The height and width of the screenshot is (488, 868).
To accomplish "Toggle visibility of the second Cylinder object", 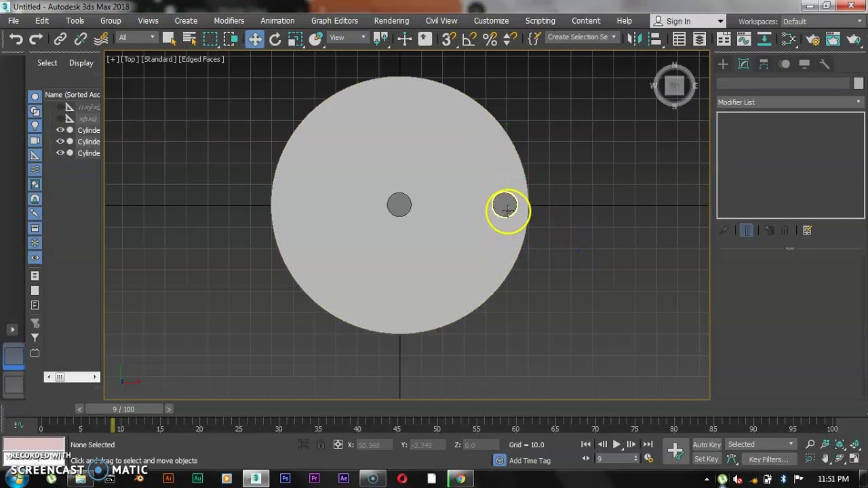I will [60, 142].
